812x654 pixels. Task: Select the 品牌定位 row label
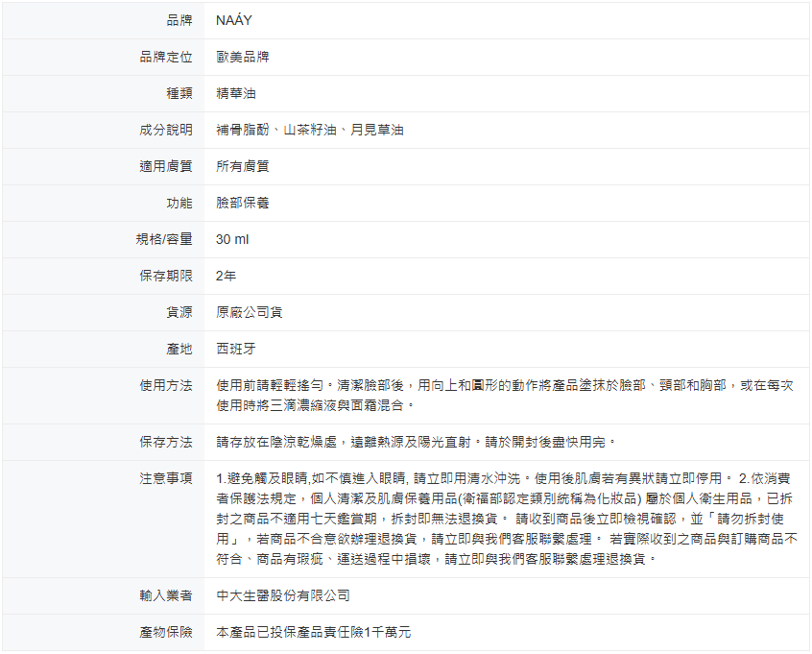[166, 57]
